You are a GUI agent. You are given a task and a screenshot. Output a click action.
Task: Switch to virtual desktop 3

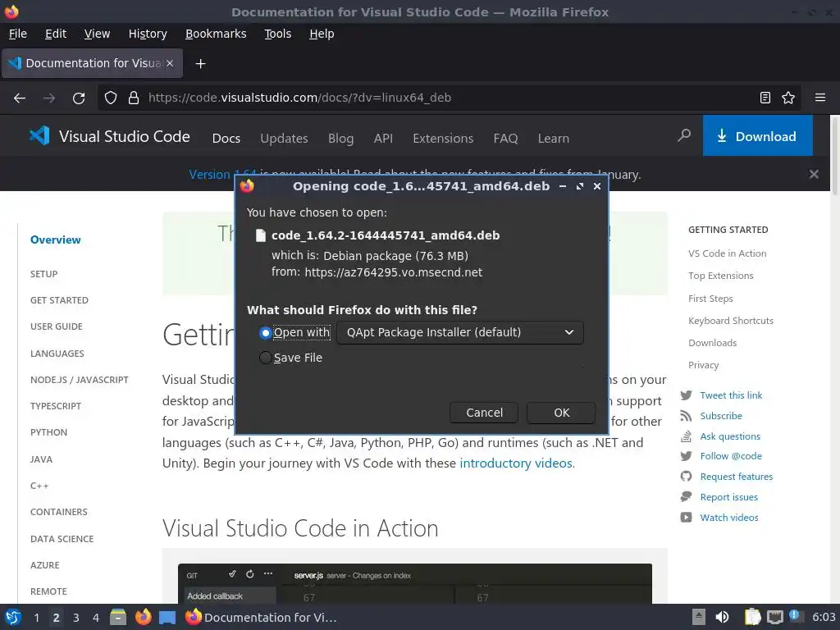pyautogui.click(x=76, y=618)
